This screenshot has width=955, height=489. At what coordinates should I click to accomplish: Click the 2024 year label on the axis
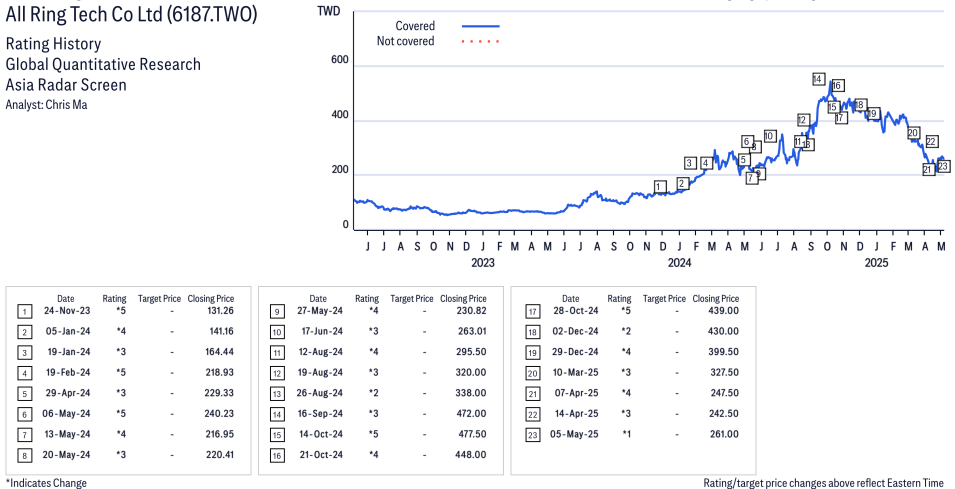point(680,263)
